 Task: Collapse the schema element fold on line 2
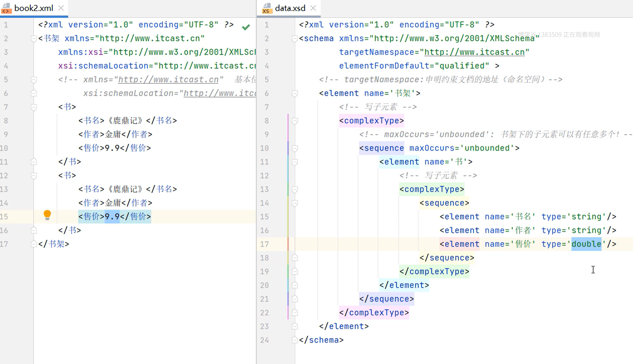point(295,39)
